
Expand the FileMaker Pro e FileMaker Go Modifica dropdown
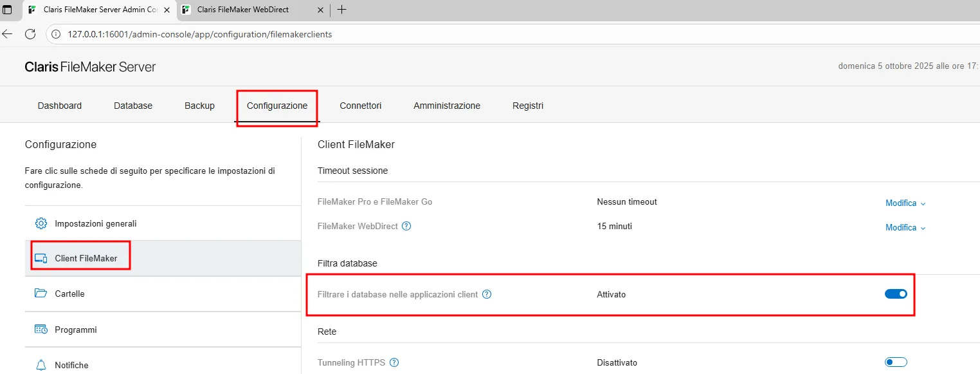(x=905, y=203)
